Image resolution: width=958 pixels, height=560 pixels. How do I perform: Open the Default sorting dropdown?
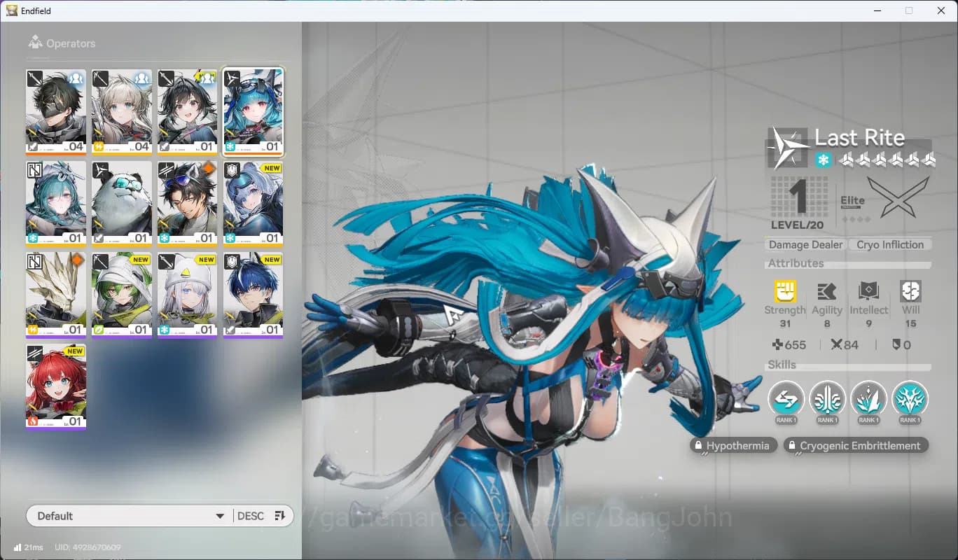tap(130, 516)
